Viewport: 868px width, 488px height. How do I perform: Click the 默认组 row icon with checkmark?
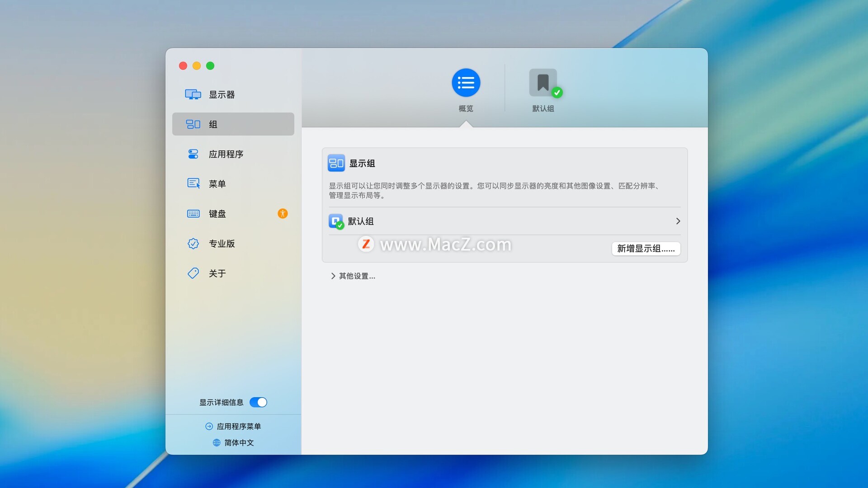click(x=335, y=221)
